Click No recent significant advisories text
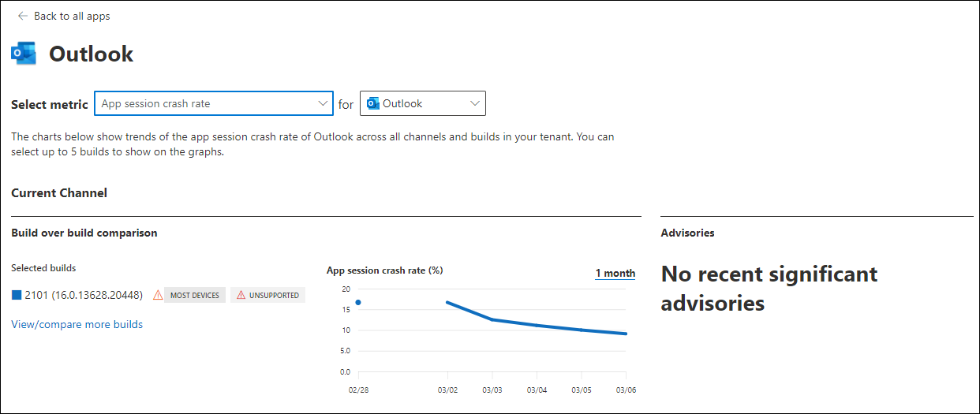This screenshot has width=980, height=414. coord(769,288)
